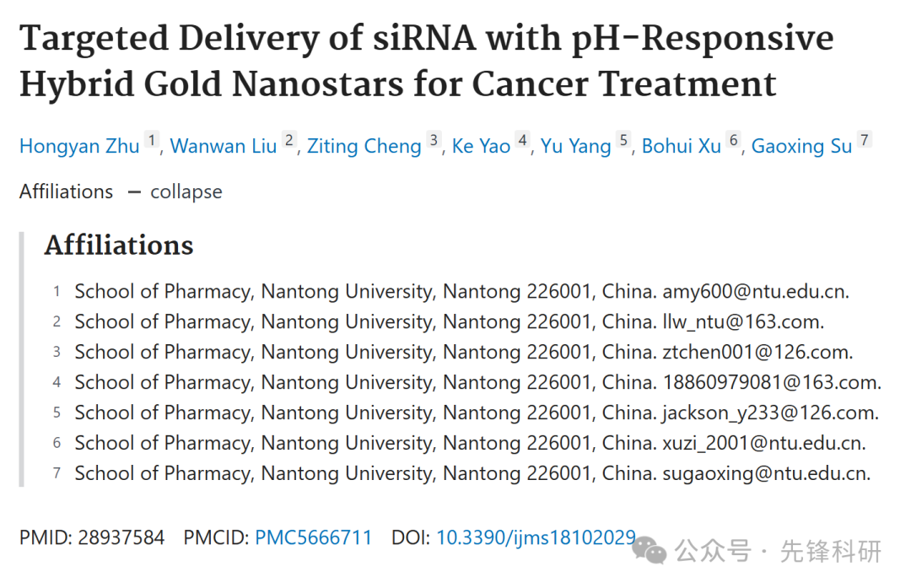Click the minus icon beside collapse
911x588 pixels.
point(134,192)
